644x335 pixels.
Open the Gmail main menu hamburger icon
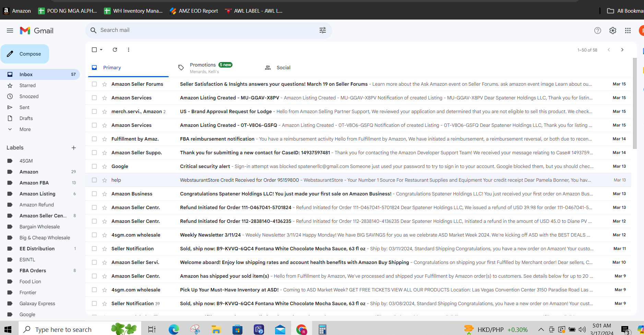[x=10, y=31]
